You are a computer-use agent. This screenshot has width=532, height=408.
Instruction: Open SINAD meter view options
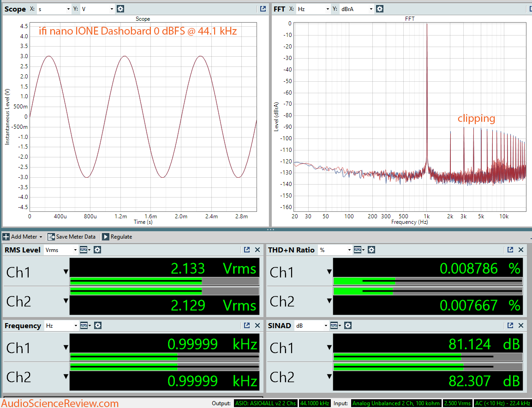[335, 325]
